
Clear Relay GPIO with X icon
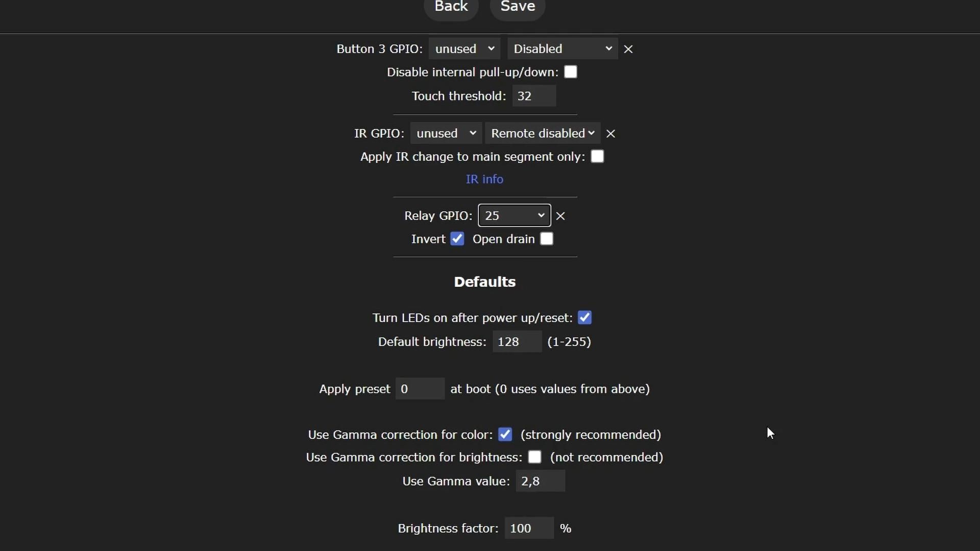(560, 216)
